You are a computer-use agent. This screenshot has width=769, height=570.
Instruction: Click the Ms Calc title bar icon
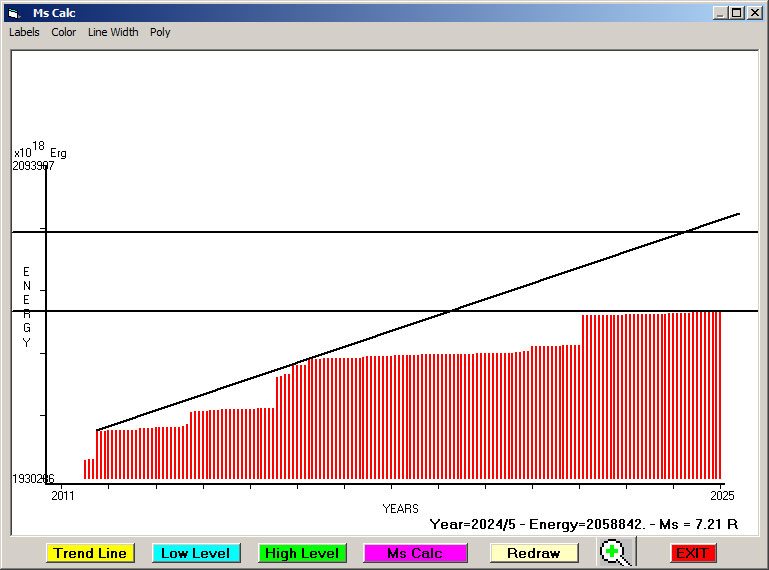(14, 13)
